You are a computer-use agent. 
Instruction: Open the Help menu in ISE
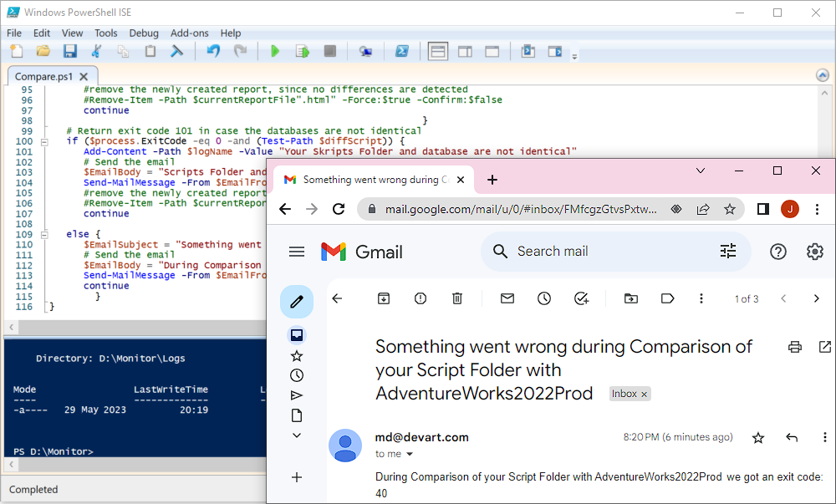(231, 33)
